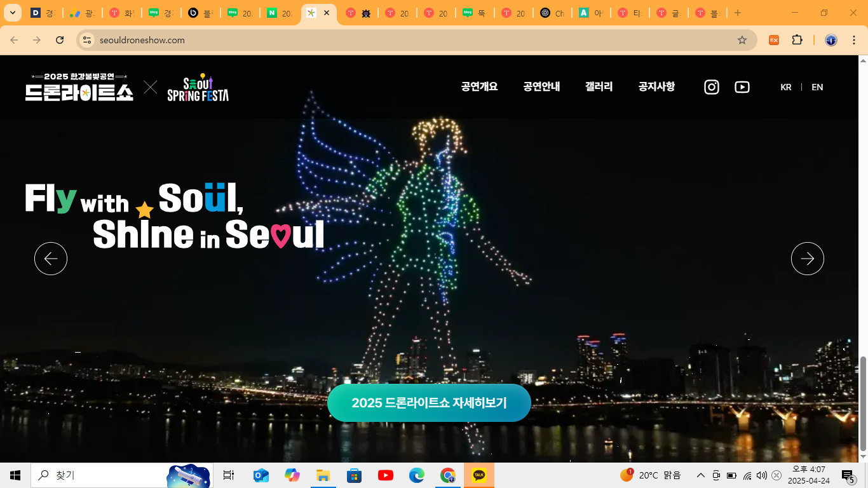The image size is (868, 488).
Task: Launch KakaoTalk from the taskbar
Action: (478, 474)
